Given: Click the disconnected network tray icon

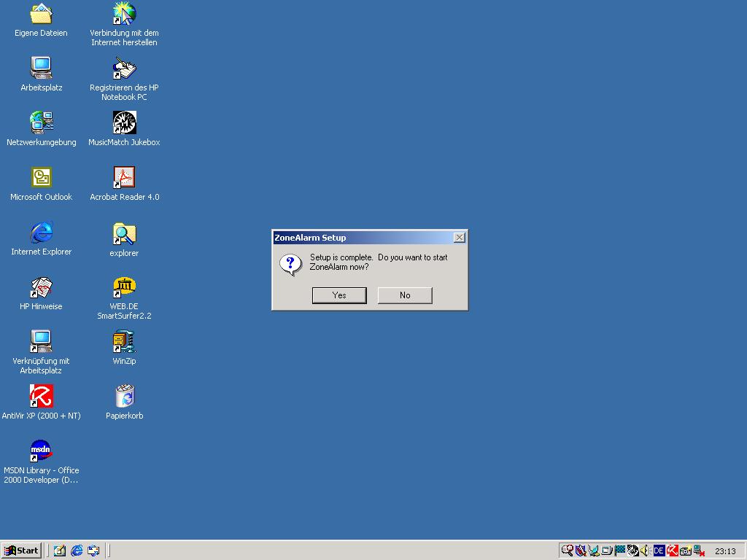Looking at the screenshot, I should point(699,551).
